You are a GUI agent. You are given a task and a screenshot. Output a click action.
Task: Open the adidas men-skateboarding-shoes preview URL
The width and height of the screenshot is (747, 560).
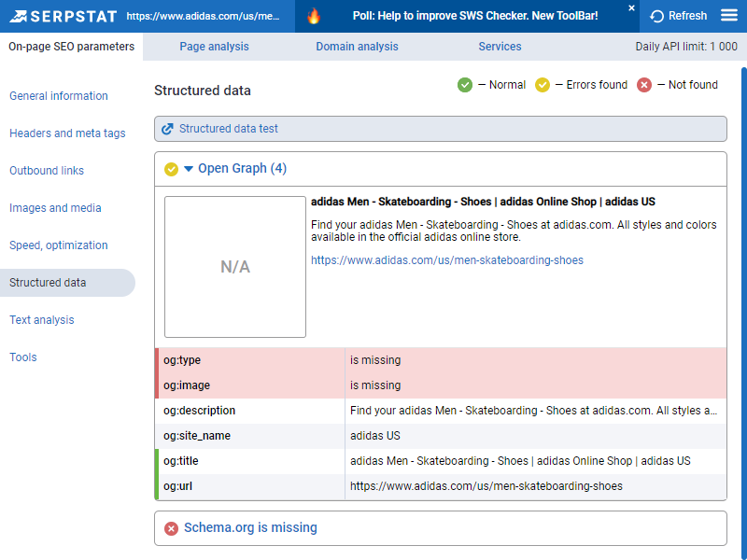pos(447,260)
